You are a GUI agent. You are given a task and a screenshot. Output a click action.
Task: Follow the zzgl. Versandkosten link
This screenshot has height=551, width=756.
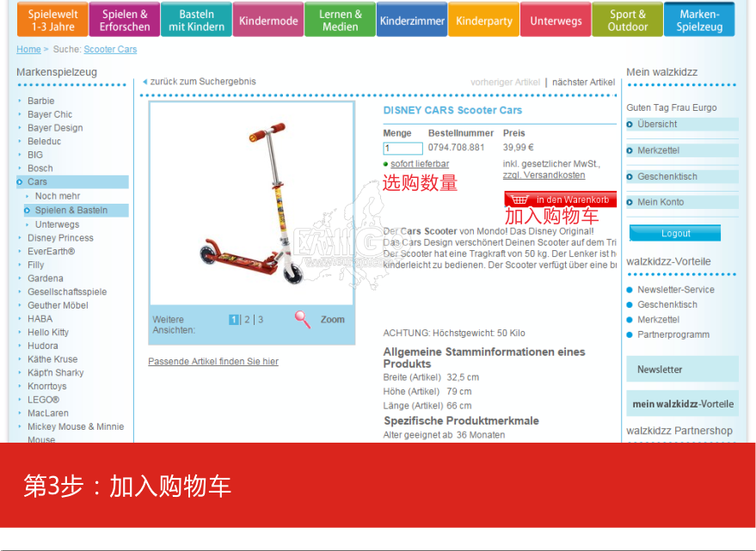point(544,175)
